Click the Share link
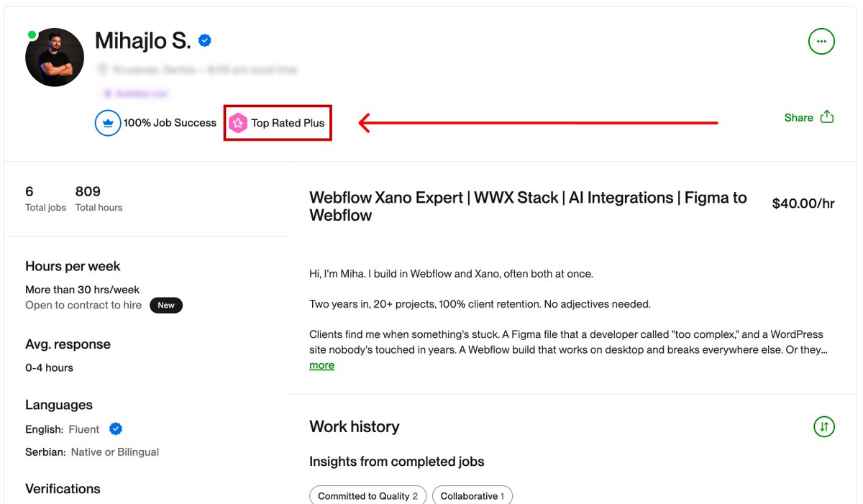 coord(798,118)
